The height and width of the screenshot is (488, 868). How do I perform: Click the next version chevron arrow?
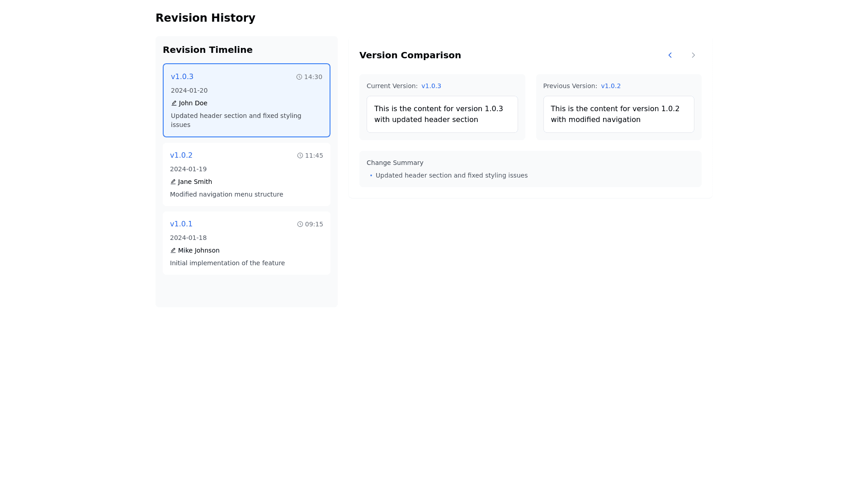[693, 55]
